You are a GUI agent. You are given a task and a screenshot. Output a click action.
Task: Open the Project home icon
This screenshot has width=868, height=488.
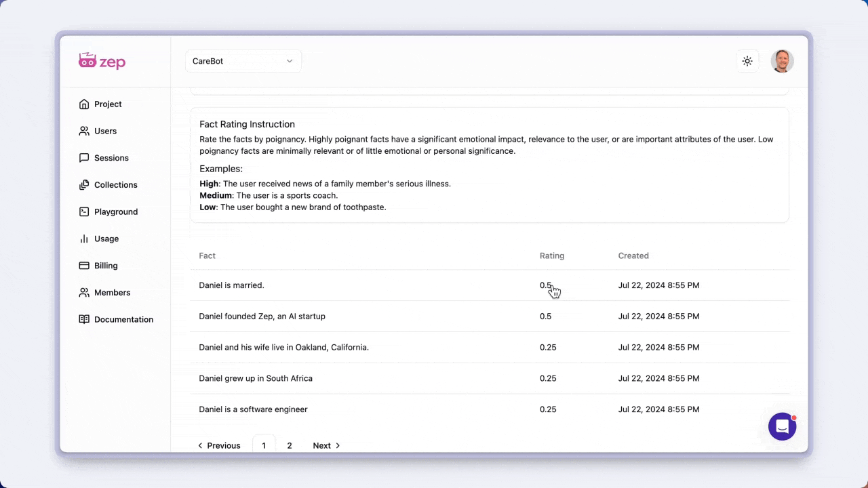coord(84,104)
